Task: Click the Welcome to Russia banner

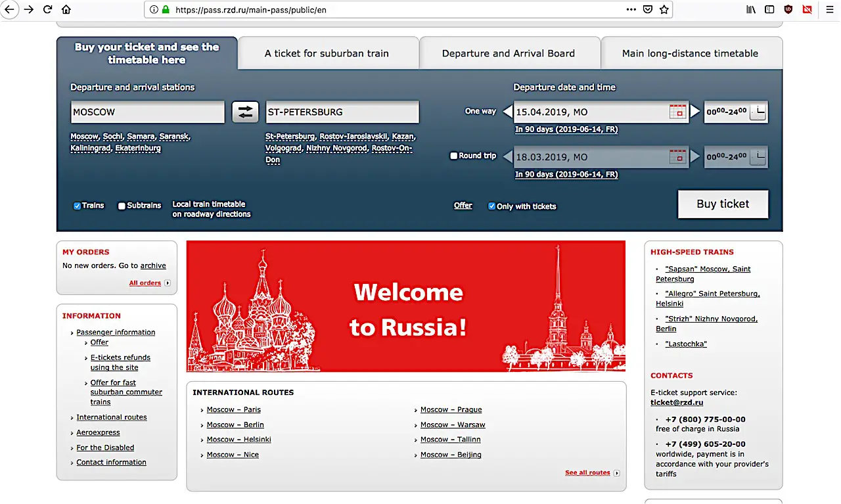Action: tap(406, 306)
